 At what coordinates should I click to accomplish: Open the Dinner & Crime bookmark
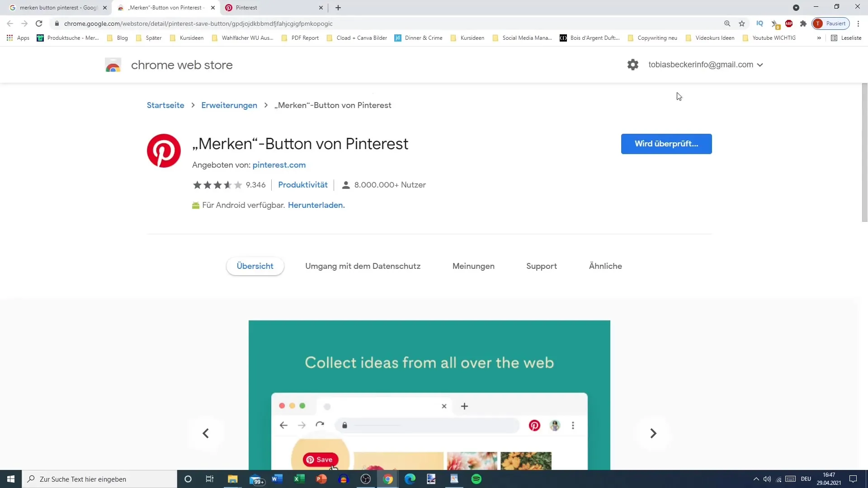tap(419, 38)
